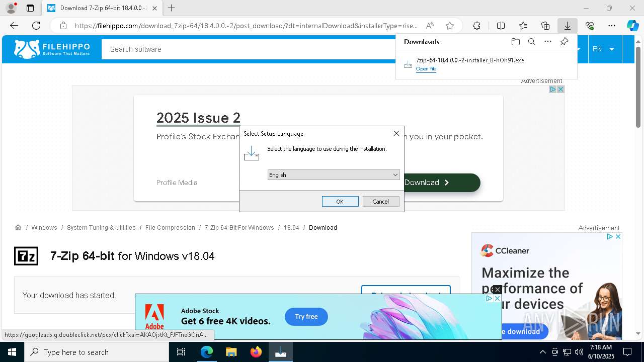The width and height of the screenshot is (644, 362).
Task: Open Edge Settings and more menu
Action: pos(612,26)
